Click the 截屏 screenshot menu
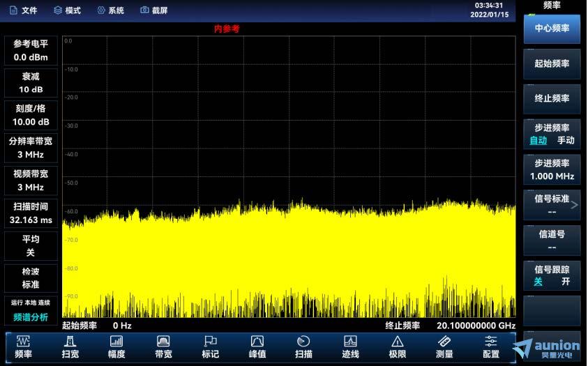This screenshot has width=588, height=366. coord(154,10)
